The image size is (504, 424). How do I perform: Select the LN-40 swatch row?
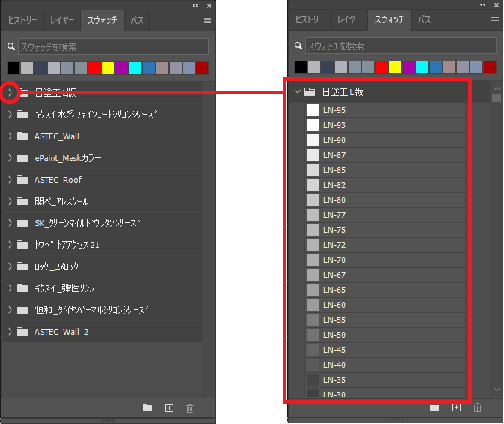(385, 365)
